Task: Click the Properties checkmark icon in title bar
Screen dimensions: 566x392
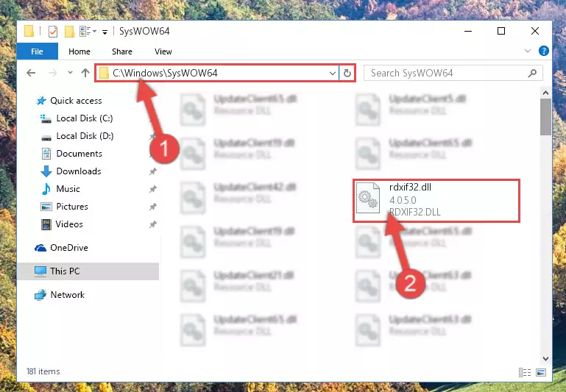Action: pos(53,32)
